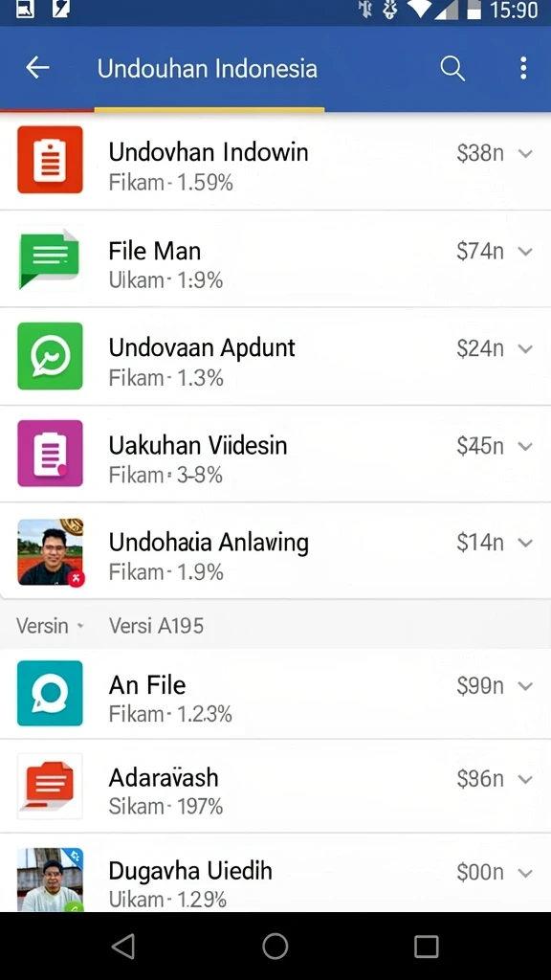Tap the back arrow in header

point(37,68)
